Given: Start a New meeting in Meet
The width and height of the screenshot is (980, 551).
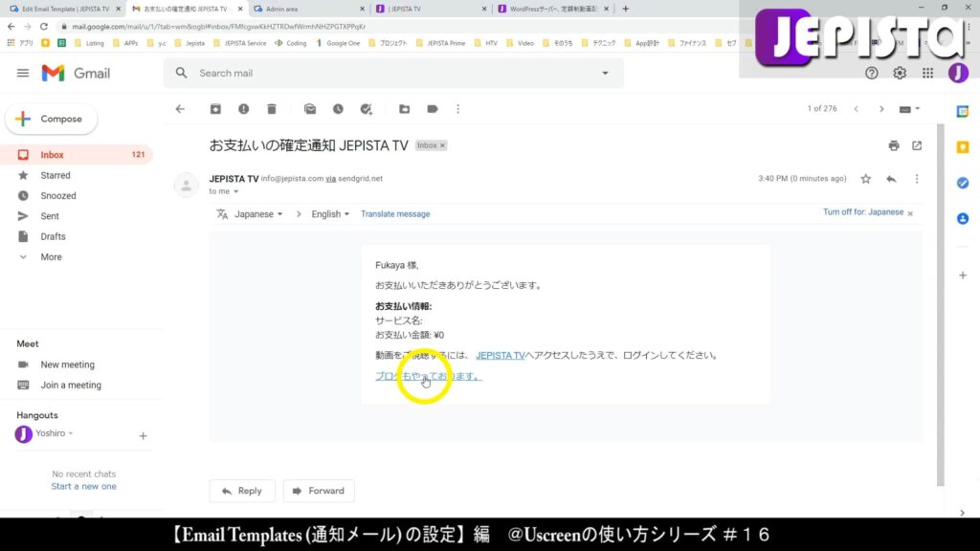Looking at the screenshot, I should [x=68, y=364].
